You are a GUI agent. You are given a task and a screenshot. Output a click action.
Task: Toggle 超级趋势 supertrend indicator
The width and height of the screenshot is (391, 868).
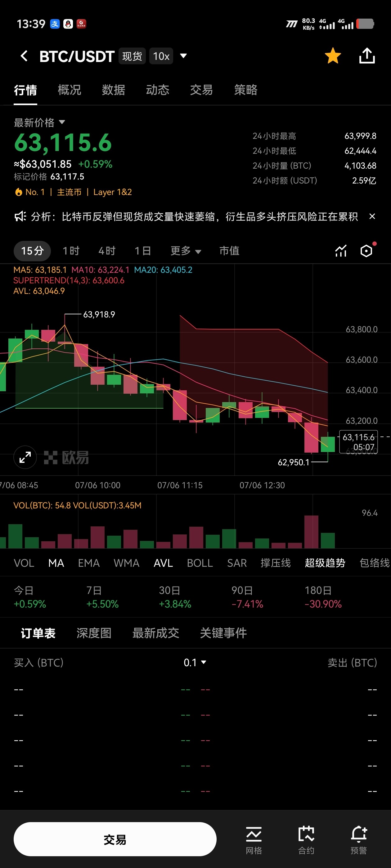[x=325, y=563]
